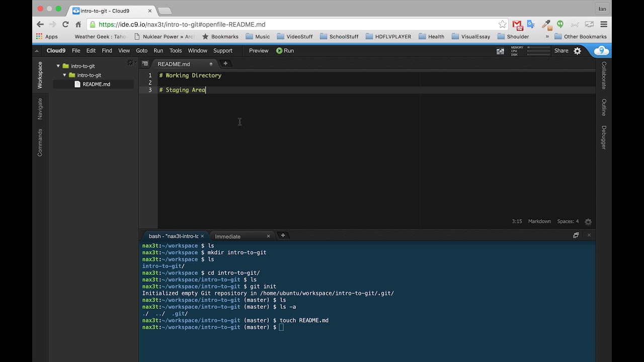Viewport: 644px width, 362px height.
Task: Close the bash terminal tab
Action: (202, 236)
